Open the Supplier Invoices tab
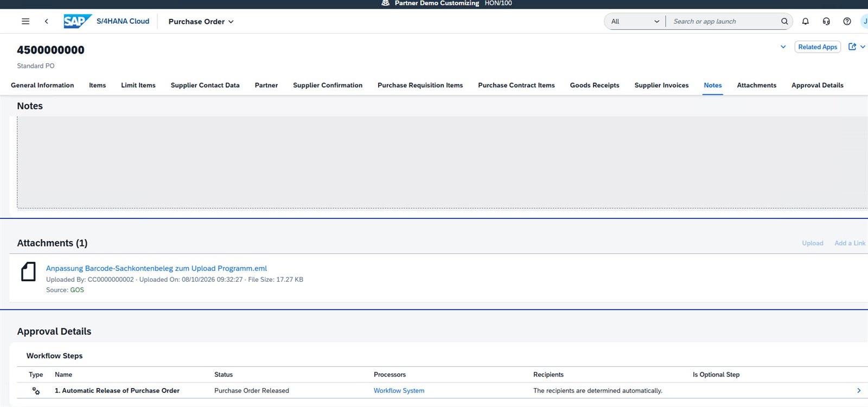868x407 pixels. click(x=662, y=86)
